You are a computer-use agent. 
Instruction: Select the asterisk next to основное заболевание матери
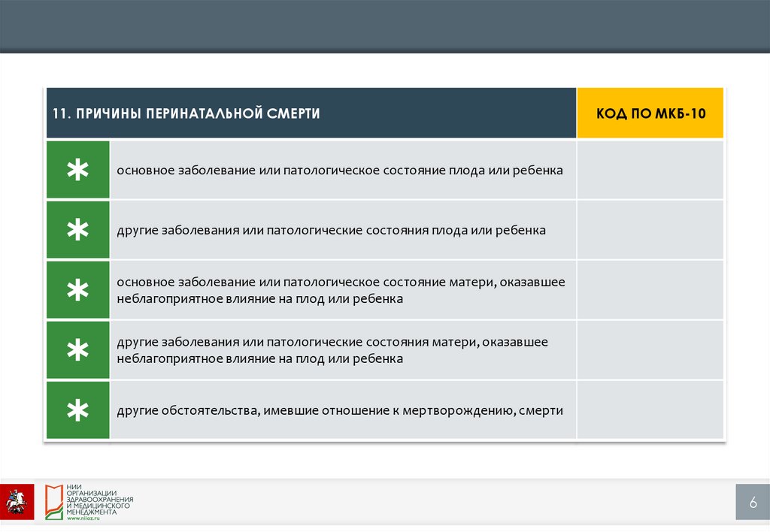(x=77, y=290)
